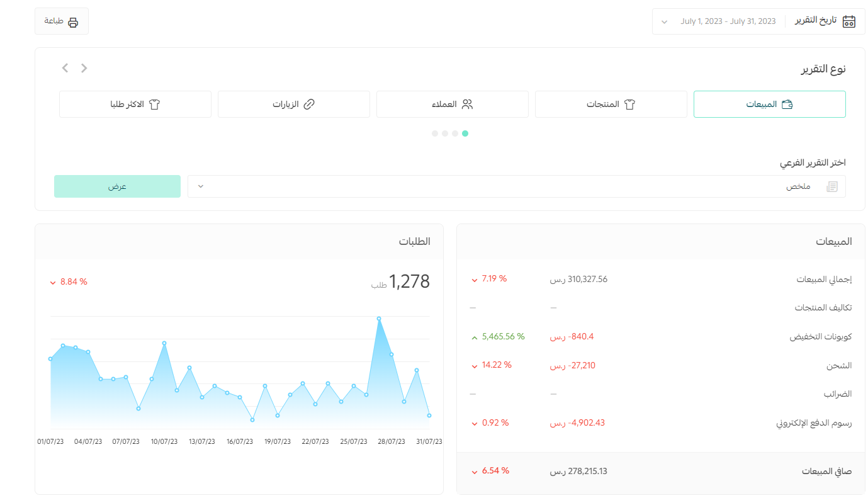Image resolution: width=868 pixels, height=498 pixels.
Task: Switch to the العملاء report tab
Action: pos(452,105)
